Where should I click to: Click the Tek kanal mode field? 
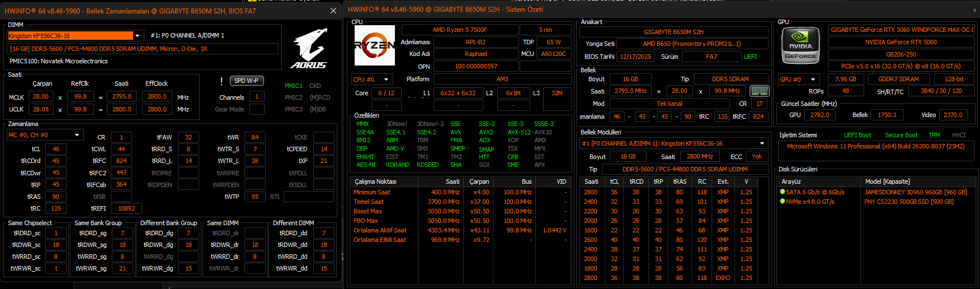(x=670, y=104)
